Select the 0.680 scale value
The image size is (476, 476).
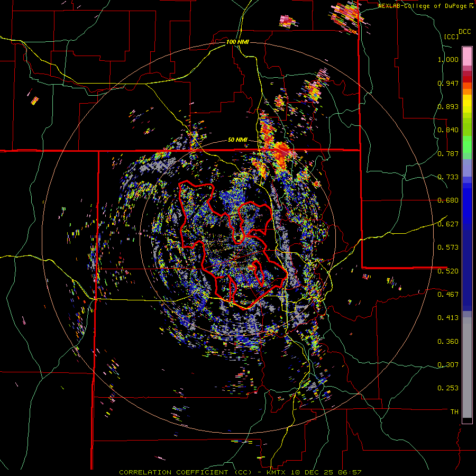coord(448,200)
